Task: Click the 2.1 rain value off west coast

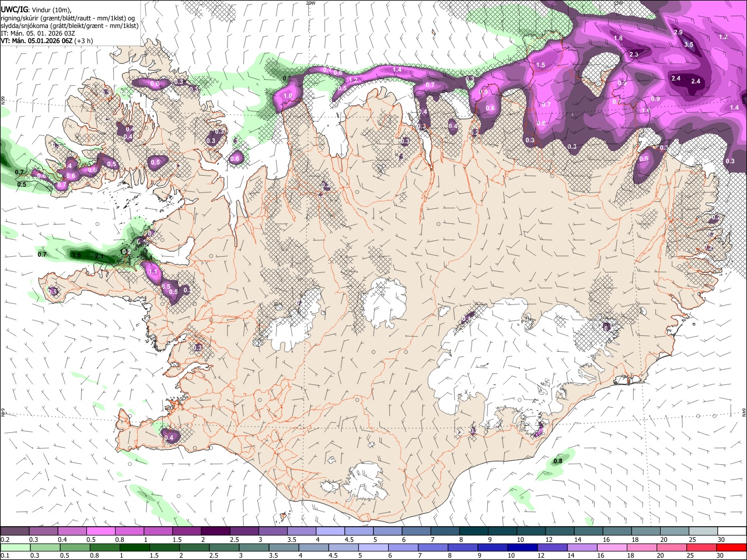Action: click(99, 256)
